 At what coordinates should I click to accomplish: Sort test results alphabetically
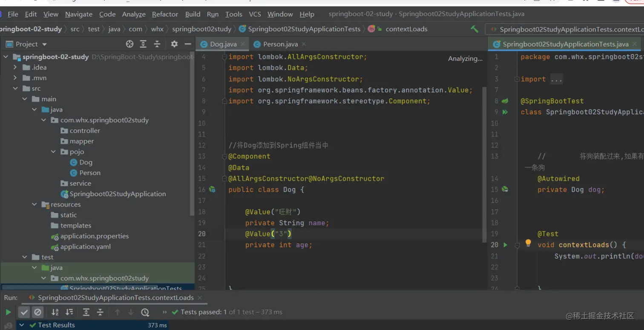55,312
